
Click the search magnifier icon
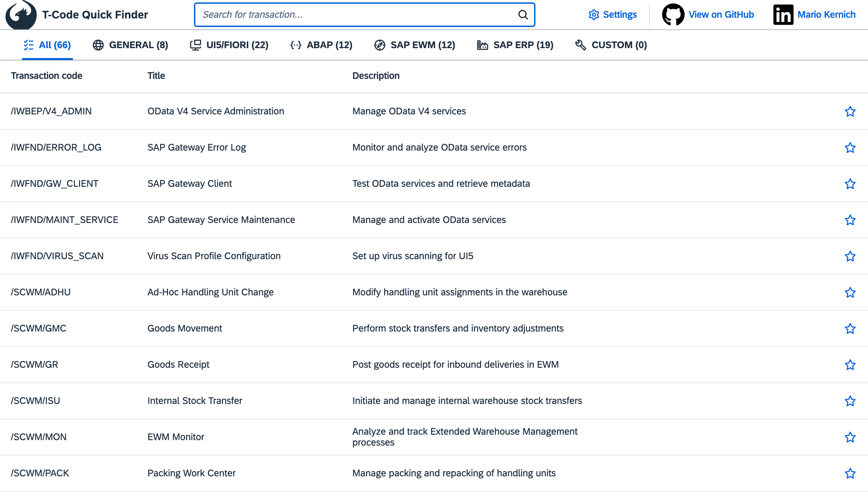(x=522, y=14)
